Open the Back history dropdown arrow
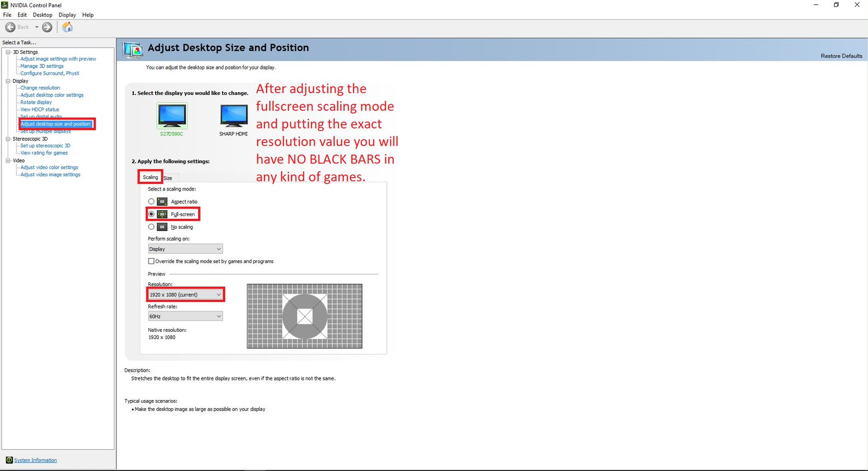The width and height of the screenshot is (868, 471). [x=37, y=27]
